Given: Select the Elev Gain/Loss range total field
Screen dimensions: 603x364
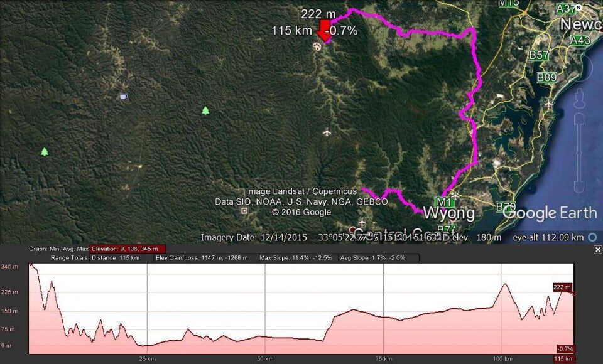Looking at the screenshot, I should (205, 257).
